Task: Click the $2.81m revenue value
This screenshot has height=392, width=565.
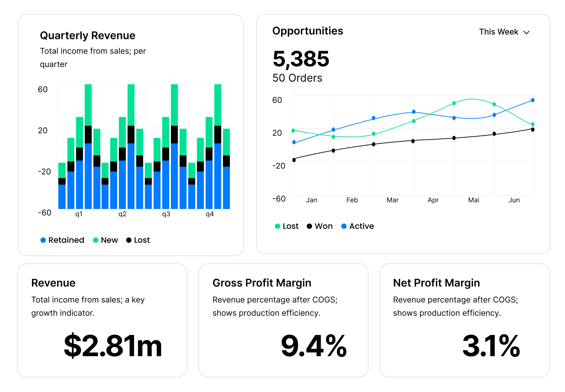Action: [113, 346]
